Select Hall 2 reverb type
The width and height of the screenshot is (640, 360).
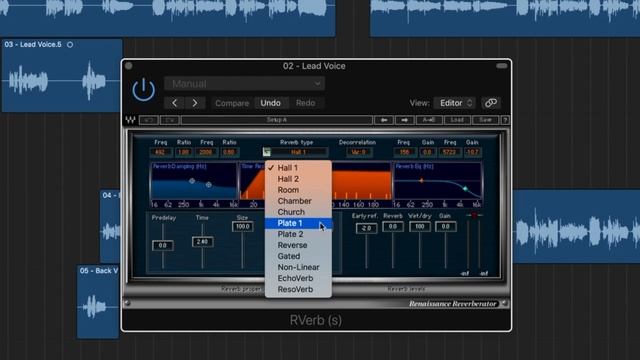pos(298,179)
